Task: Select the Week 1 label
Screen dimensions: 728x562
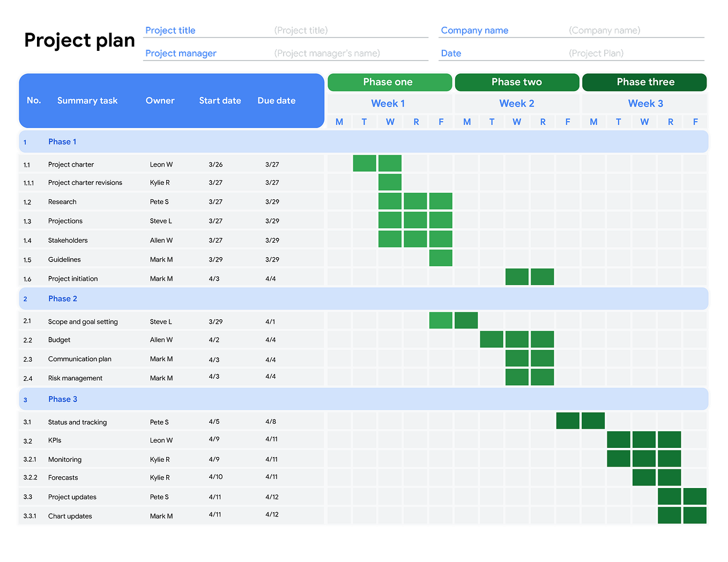Action: click(x=388, y=103)
